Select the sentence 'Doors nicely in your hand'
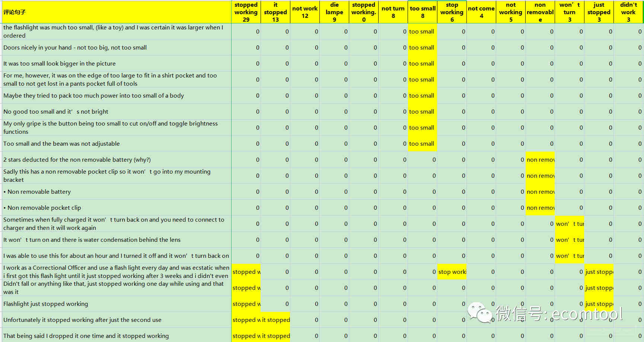 click(x=117, y=47)
